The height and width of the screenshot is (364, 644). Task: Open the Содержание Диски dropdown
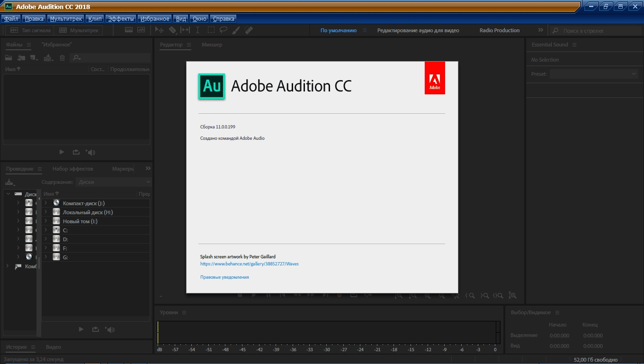coord(114,182)
